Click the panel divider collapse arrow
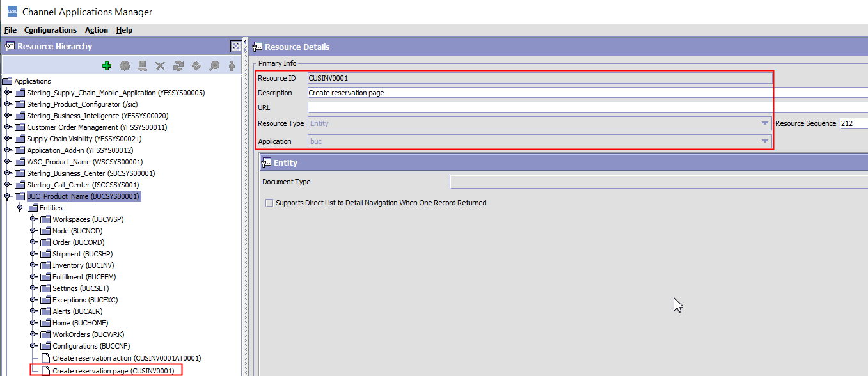The height and width of the screenshot is (376, 868). coord(246,43)
